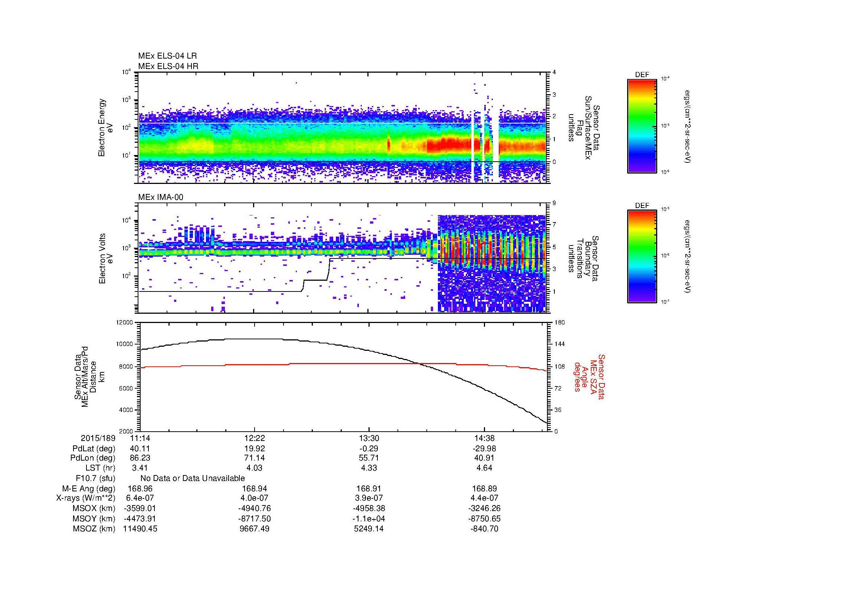Click the 'Electron Energy eV' axis label

[x=106, y=128]
